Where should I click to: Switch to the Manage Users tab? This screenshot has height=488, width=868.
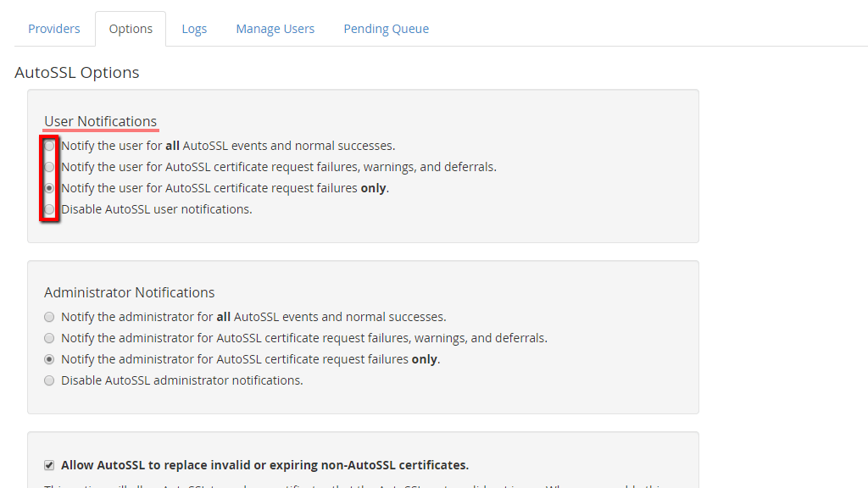point(275,28)
